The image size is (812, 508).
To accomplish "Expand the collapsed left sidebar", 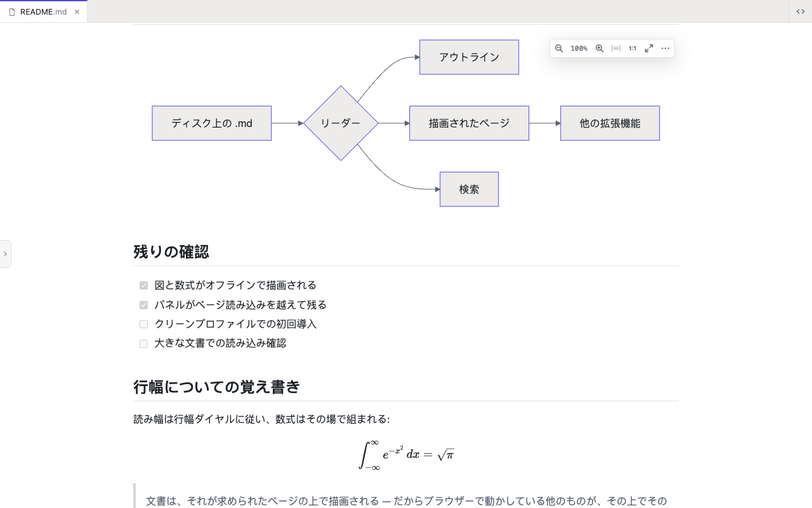I will point(5,254).
